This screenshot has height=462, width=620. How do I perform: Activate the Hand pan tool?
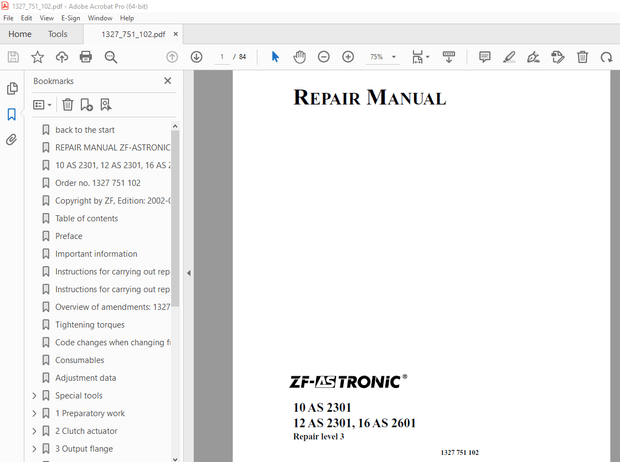[299, 57]
